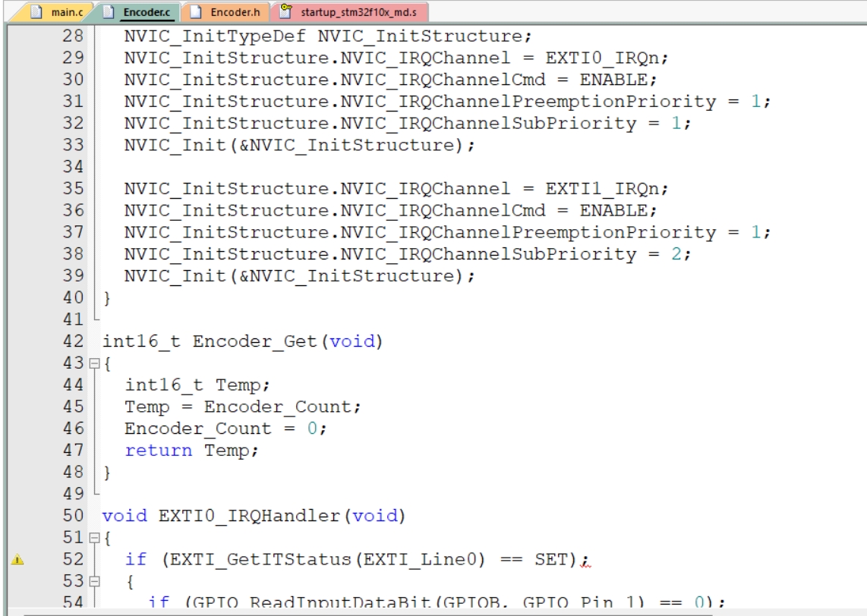
Task: Click the return keyword on line 47
Action: (x=159, y=451)
